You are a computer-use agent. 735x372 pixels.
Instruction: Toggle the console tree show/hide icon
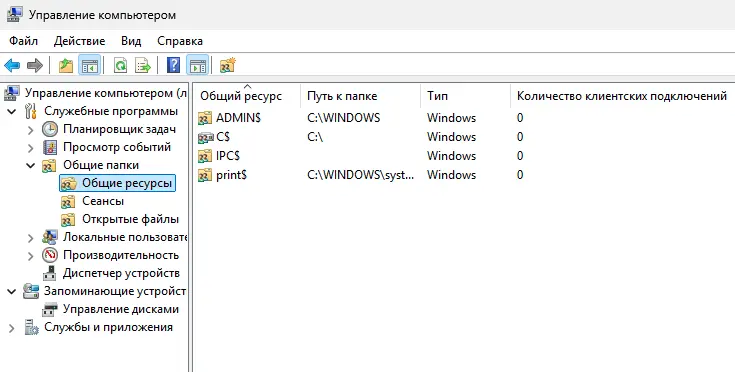(x=90, y=66)
